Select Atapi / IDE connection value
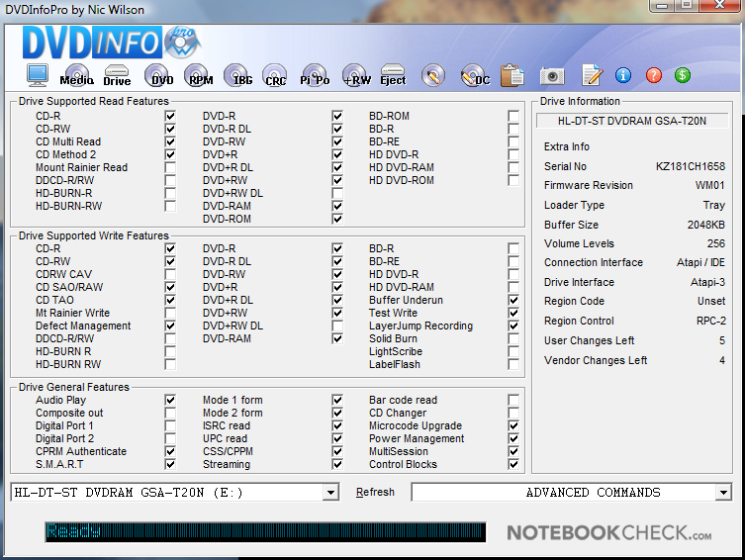The height and width of the screenshot is (560, 745). tap(700, 262)
